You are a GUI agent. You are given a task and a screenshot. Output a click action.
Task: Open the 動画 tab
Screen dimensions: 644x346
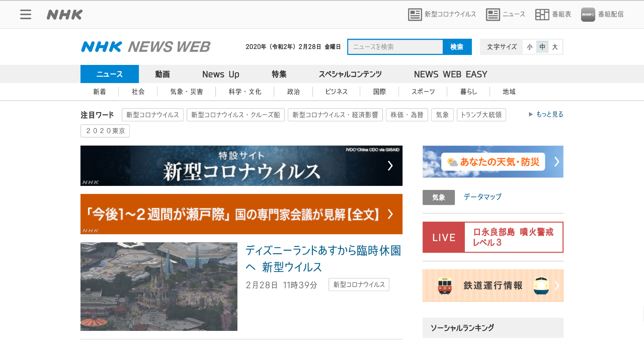pyautogui.click(x=163, y=74)
